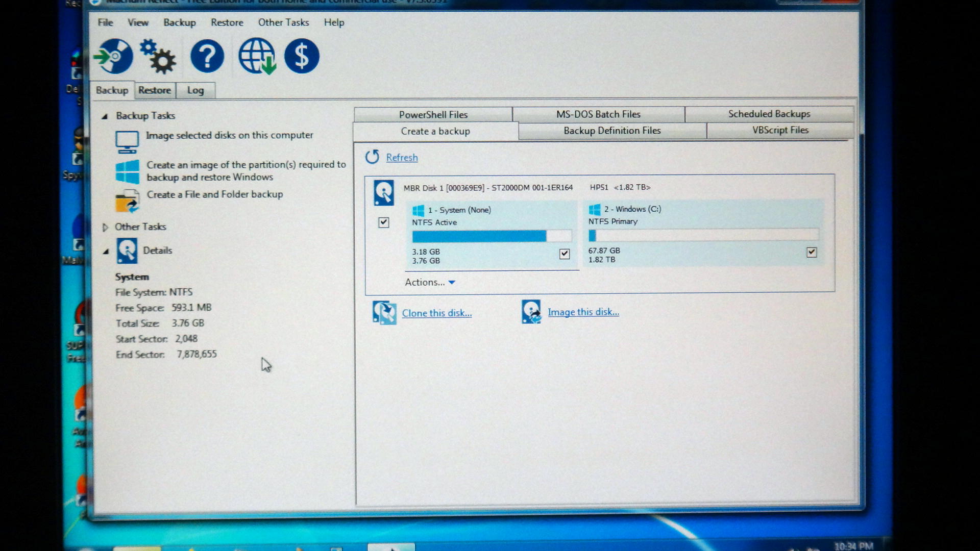Click the Clone this disk icon
This screenshot has width=980, height=551.
[x=384, y=313]
